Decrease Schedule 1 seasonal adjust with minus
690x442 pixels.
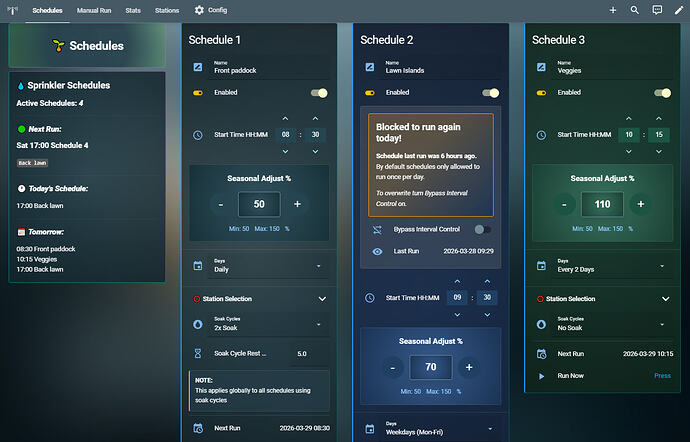[221, 204]
